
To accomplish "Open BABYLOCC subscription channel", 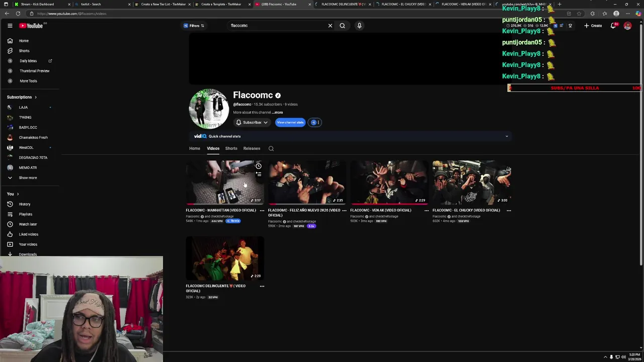I will [x=30, y=127].
